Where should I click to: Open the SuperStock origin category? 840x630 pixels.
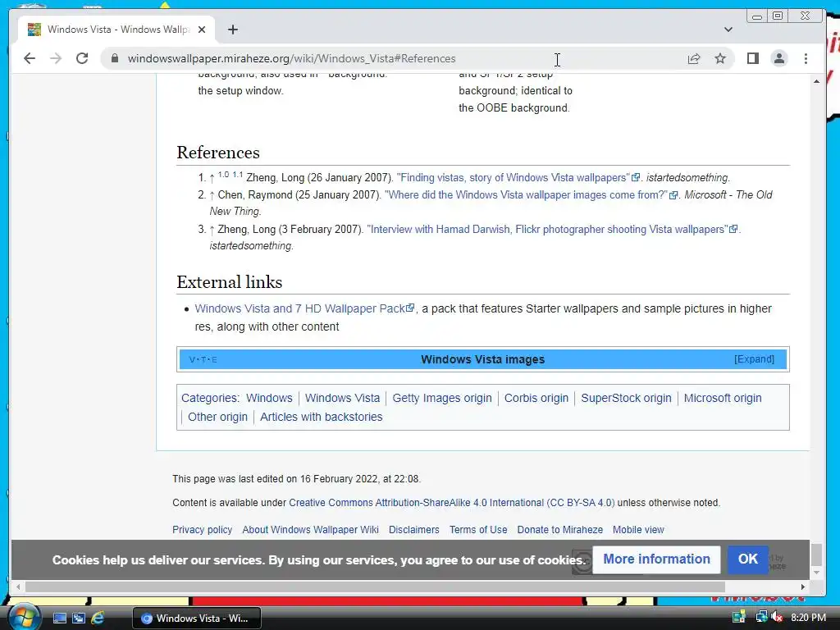626,398
